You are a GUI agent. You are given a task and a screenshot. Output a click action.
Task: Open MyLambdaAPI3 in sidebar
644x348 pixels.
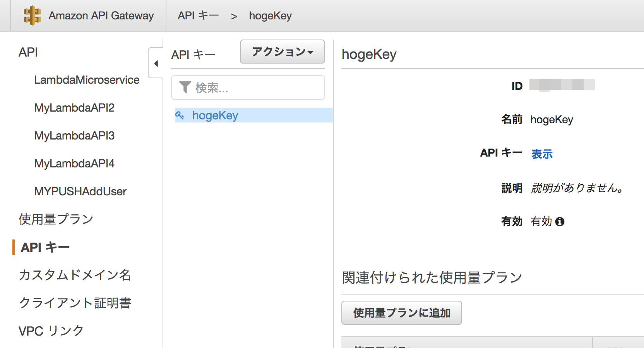[x=74, y=136]
